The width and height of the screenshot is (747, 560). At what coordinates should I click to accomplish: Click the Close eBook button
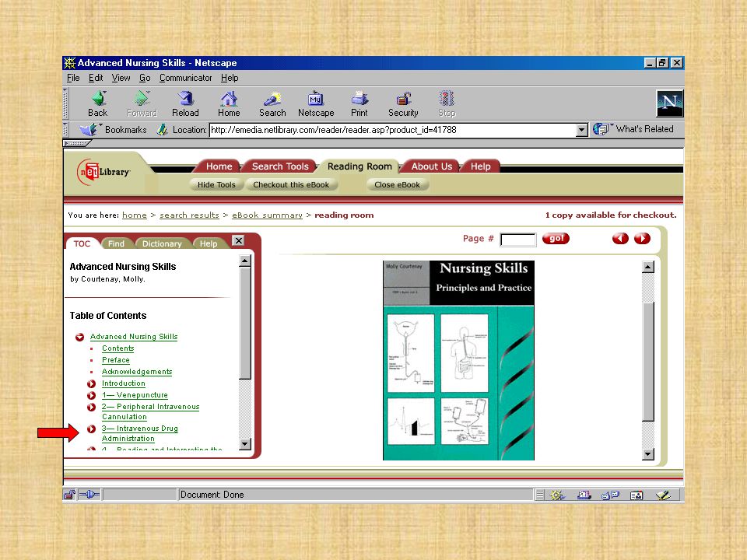tap(398, 185)
